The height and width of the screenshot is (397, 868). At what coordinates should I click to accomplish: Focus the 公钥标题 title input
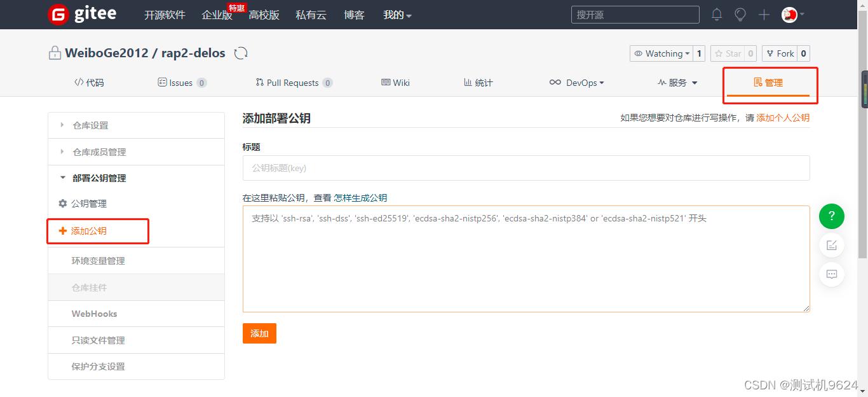pos(526,168)
